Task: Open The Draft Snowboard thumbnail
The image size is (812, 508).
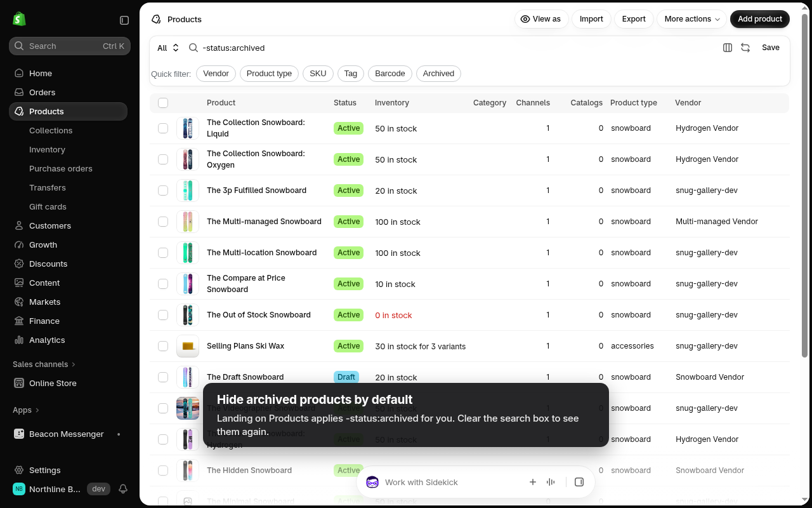Action: point(188,377)
